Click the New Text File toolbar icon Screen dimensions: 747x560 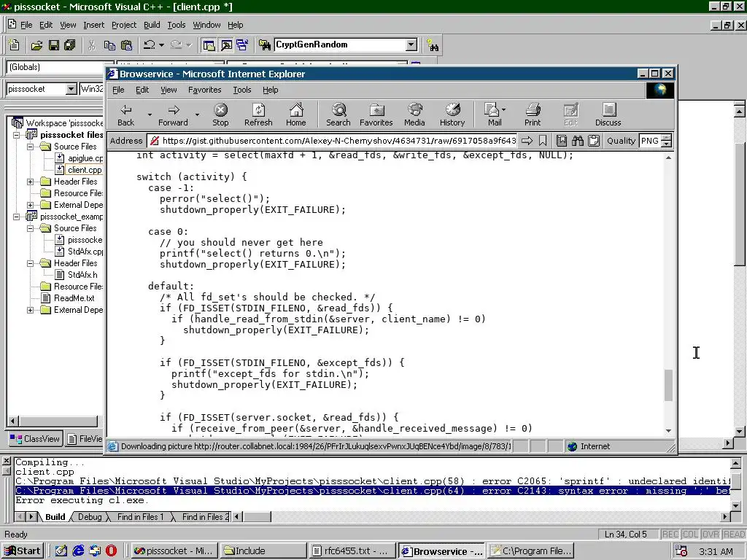(15, 45)
